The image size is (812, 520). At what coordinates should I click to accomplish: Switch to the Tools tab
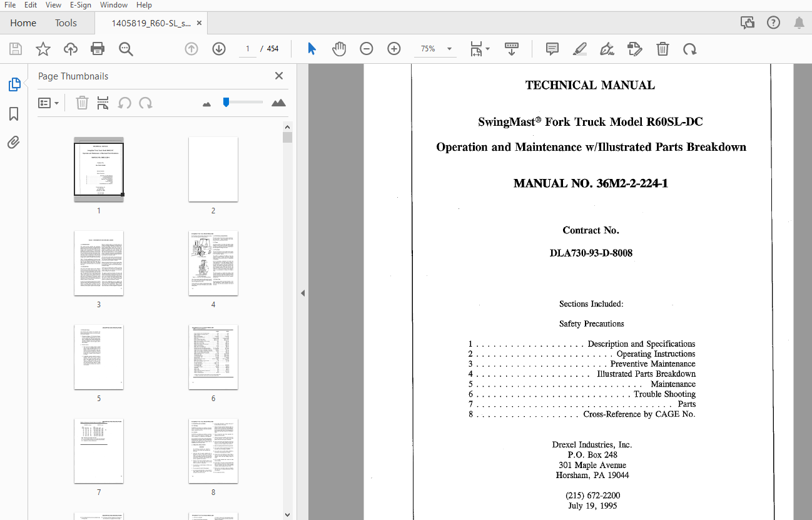tap(66, 23)
